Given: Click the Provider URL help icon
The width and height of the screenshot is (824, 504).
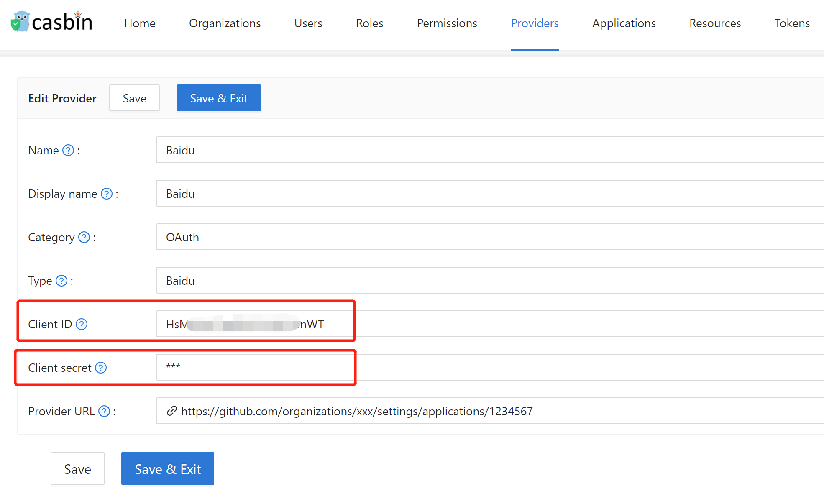Looking at the screenshot, I should pos(103,411).
